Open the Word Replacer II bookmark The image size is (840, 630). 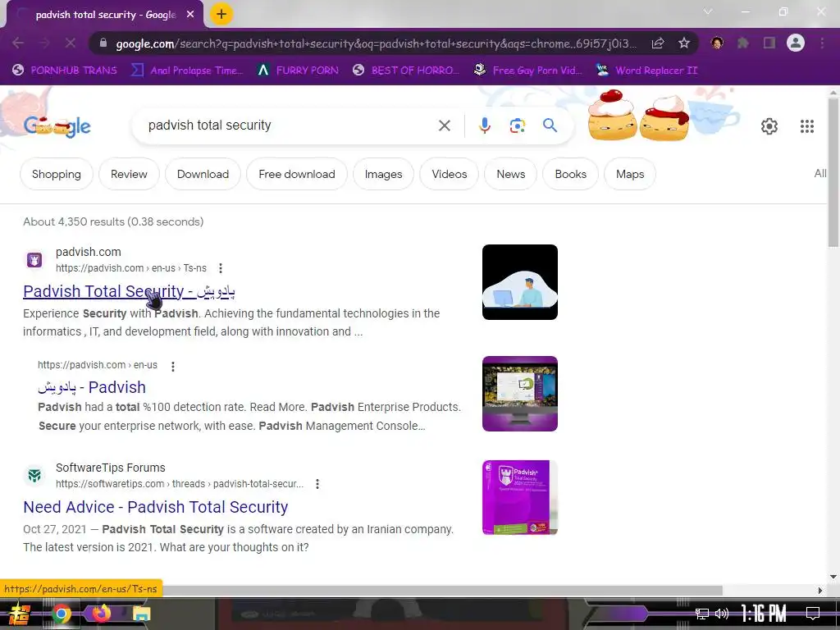click(x=647, y=71)
